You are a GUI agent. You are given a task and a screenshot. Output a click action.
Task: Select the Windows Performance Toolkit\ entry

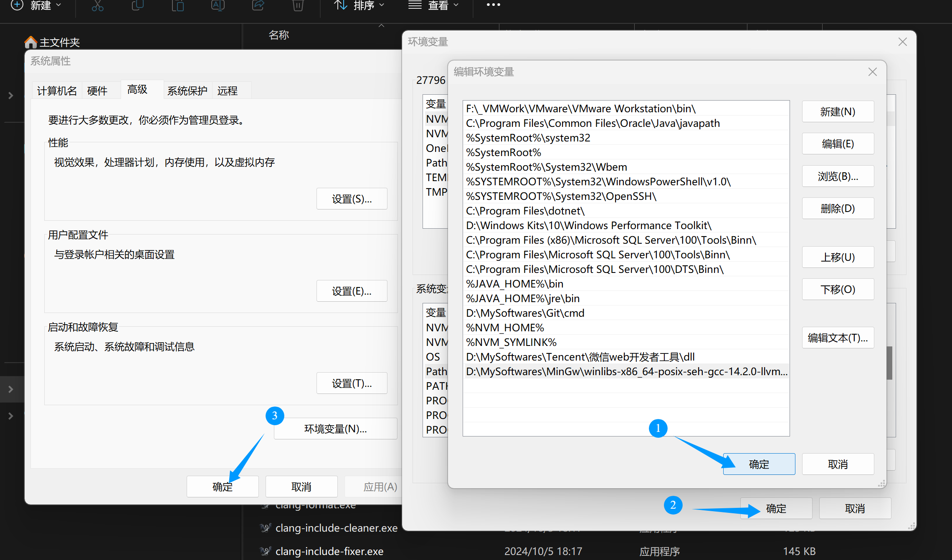tap(626, 225)
